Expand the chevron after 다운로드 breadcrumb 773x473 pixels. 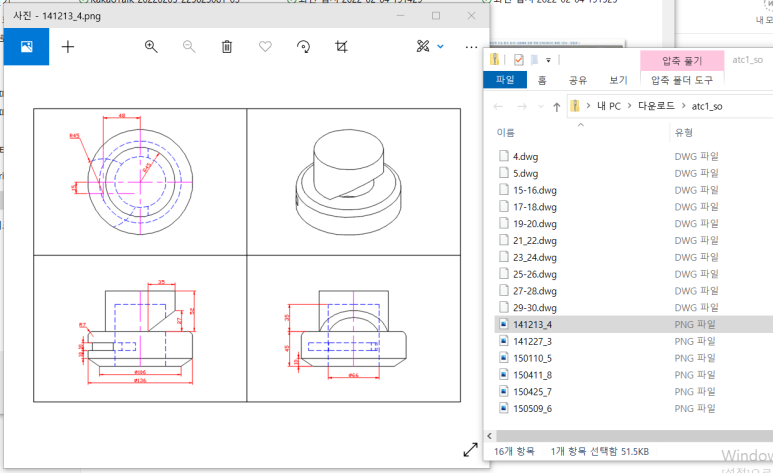683,106
